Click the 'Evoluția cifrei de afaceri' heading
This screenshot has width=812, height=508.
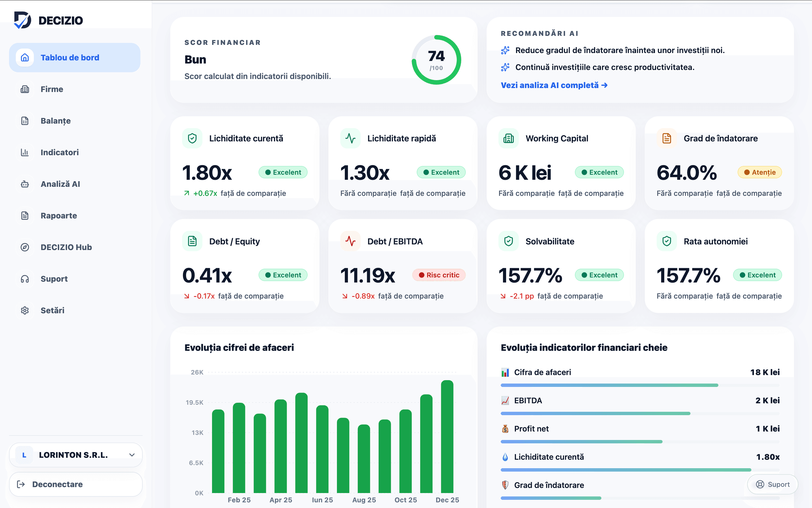239,347
